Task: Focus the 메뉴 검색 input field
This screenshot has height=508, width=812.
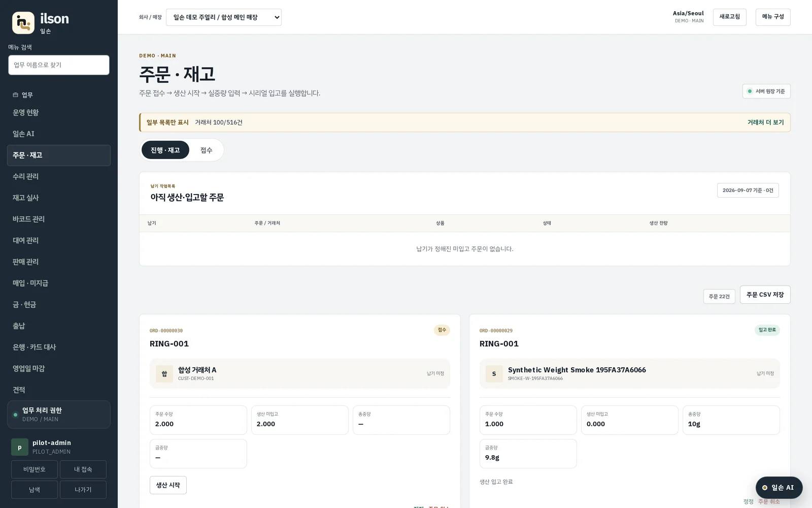Action: tap(59, 65)
